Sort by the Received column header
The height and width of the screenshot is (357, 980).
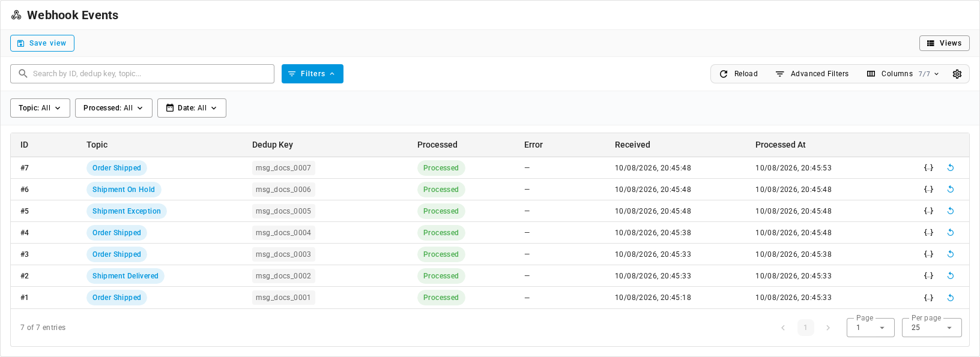(x=632, y=145)
